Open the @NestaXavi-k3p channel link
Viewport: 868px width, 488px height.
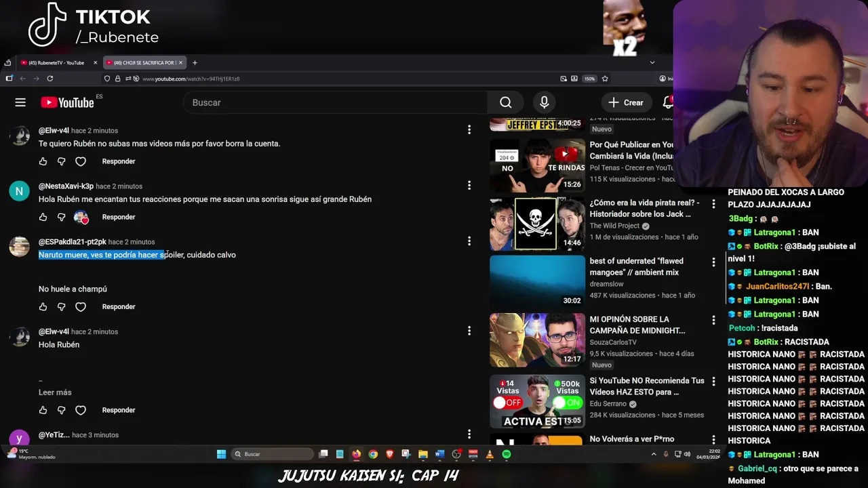66,186
